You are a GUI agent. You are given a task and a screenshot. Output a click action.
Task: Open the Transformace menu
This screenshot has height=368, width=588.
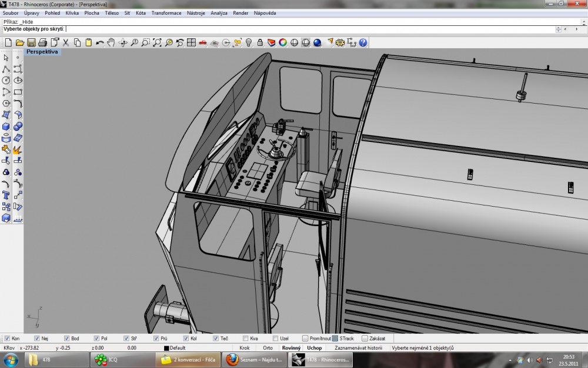(x=166, y=13)
